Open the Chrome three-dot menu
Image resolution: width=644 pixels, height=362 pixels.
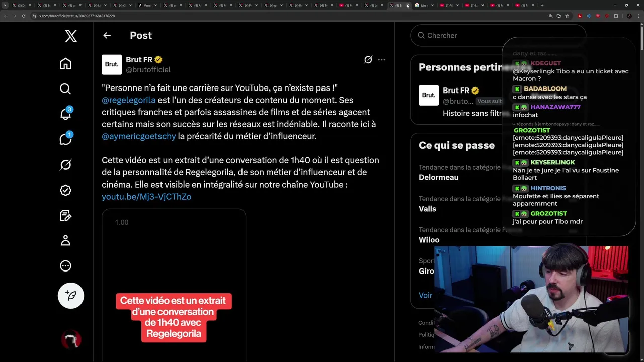(x=638, y=16)
